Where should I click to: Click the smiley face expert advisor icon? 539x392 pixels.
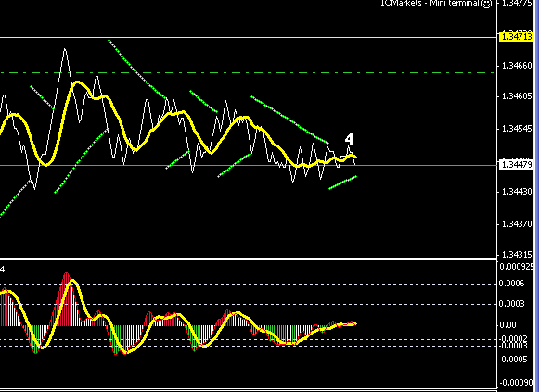(x=487, y=4)
